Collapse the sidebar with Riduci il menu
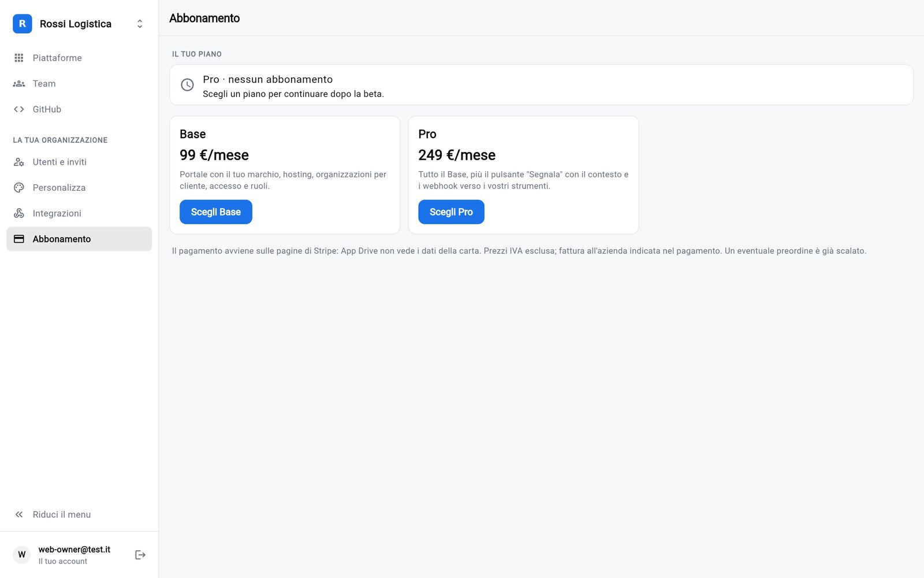924x578 pixels. point(79,514)
